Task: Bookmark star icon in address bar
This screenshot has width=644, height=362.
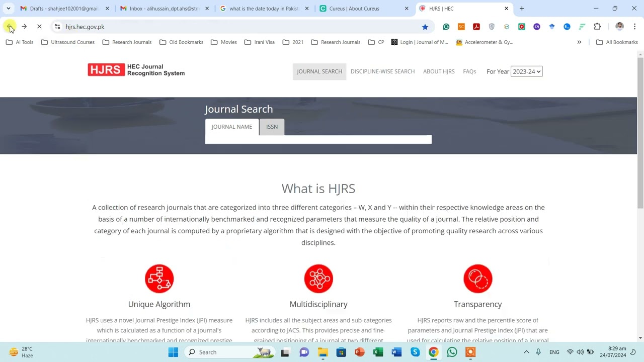Action: pos(425,27)
